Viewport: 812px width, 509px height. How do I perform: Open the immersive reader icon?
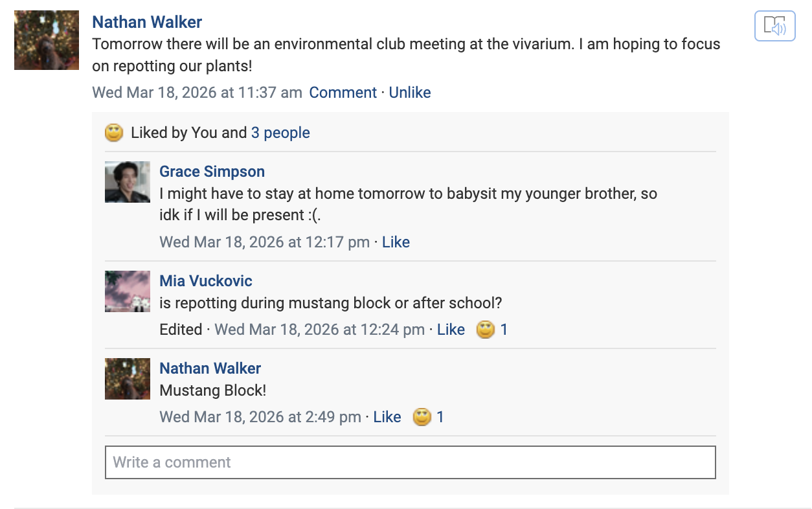point(774,27)
